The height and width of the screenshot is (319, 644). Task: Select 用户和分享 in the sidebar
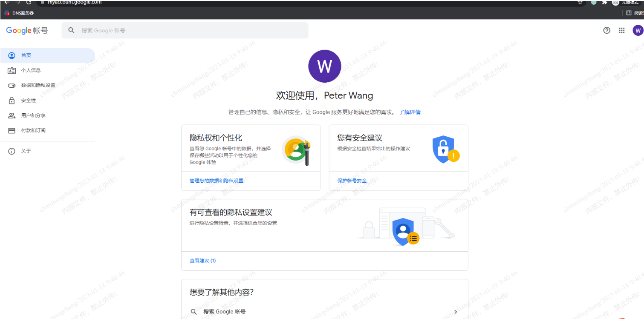47,115
